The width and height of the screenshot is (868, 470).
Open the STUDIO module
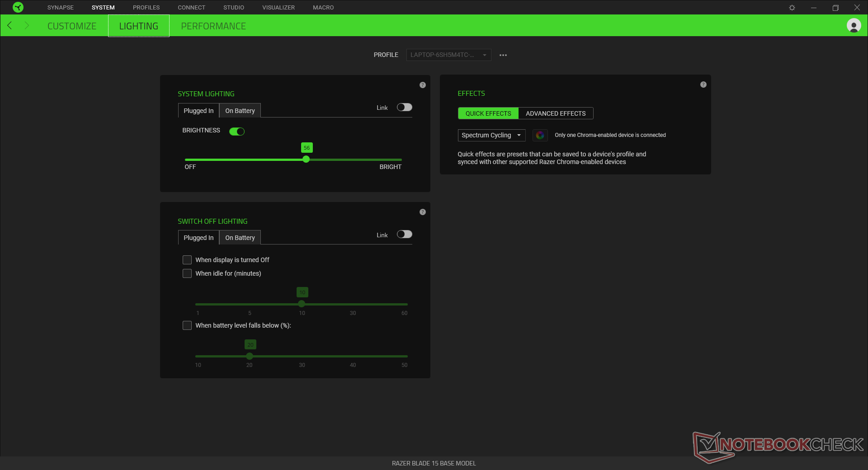234,8
